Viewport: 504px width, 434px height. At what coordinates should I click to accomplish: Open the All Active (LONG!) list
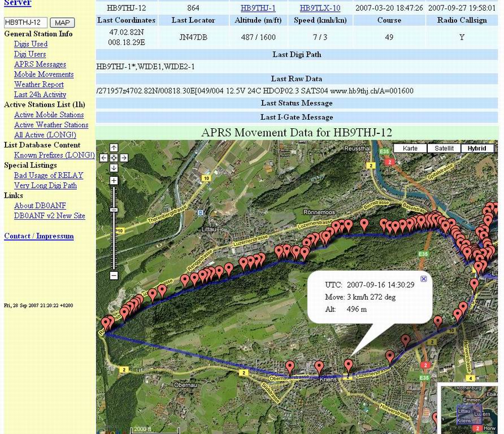pyautogui.click(x=45, y=135)
